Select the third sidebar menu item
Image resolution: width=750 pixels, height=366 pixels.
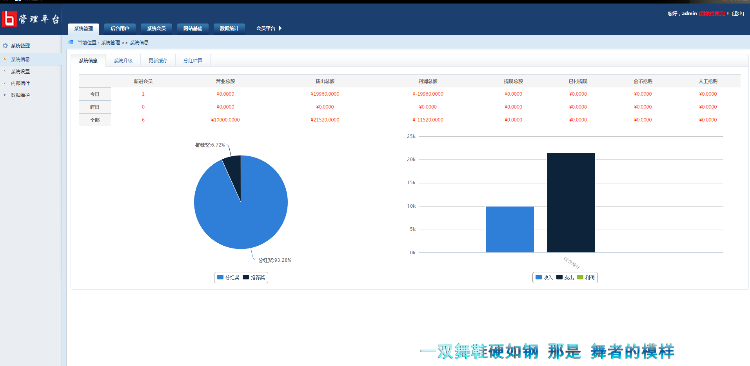coord(20,83)
